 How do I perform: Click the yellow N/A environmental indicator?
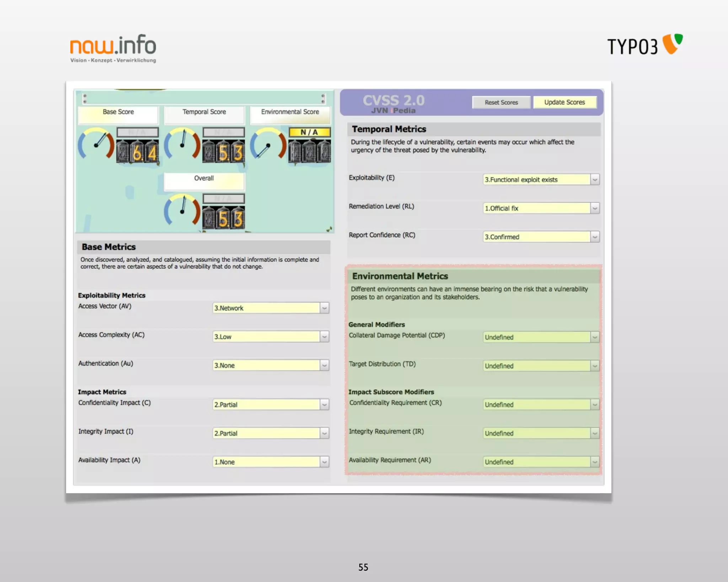310,132
